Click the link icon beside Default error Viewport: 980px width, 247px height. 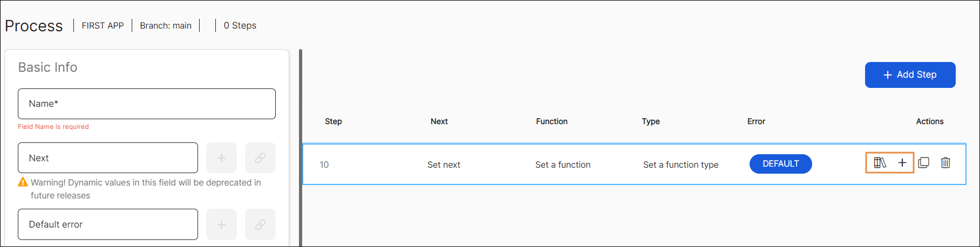(x=260, y=224)
